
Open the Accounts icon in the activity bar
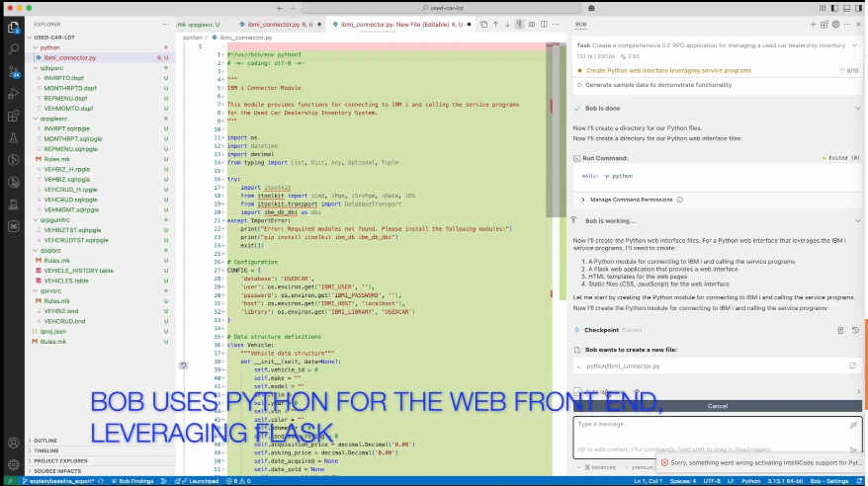[x=13, y=443]
